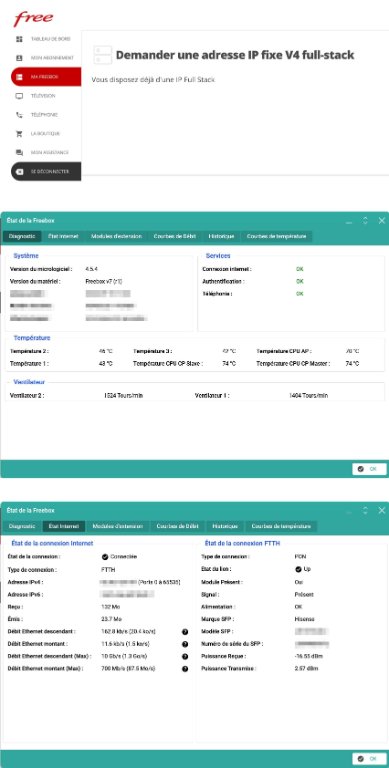This screenshot has height=768, width=389.
Task: Click Ventilateur 1 speed 1404 Tours/min
Action: pyautogui.click(x=309, y=395)
